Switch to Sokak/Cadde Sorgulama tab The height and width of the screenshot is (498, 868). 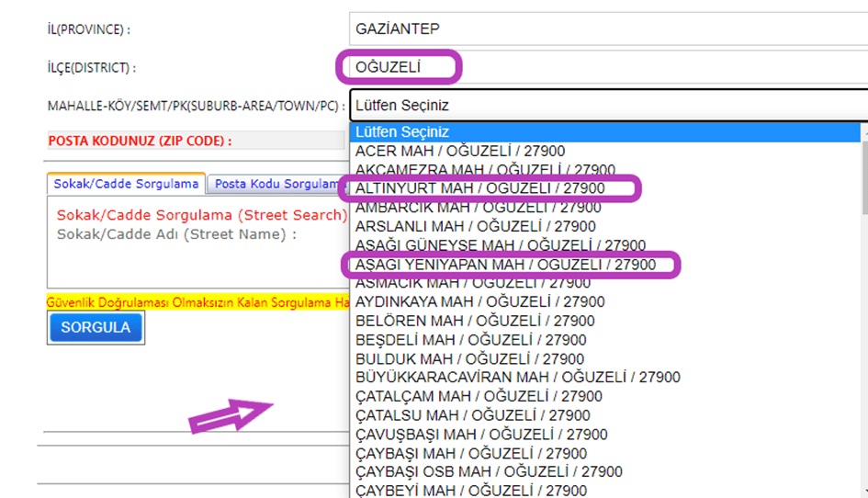pos(126,184)
